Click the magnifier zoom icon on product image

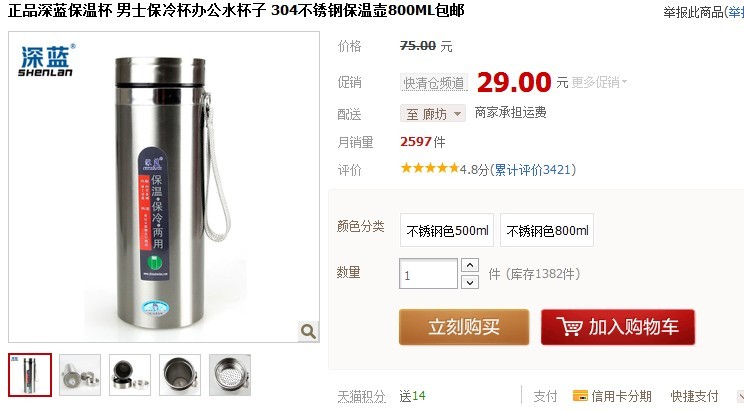[308, 331]
